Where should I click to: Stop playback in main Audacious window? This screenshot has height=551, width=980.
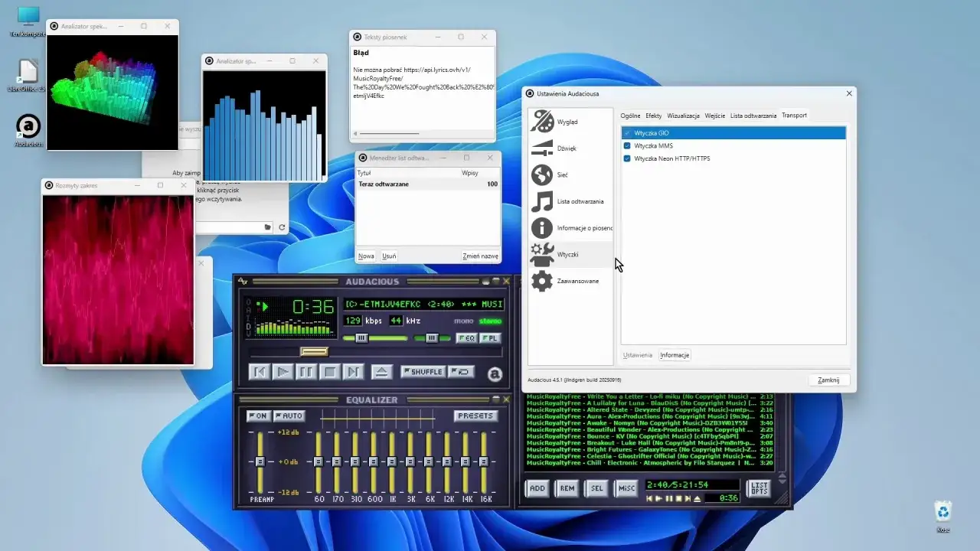click(330, 372)
